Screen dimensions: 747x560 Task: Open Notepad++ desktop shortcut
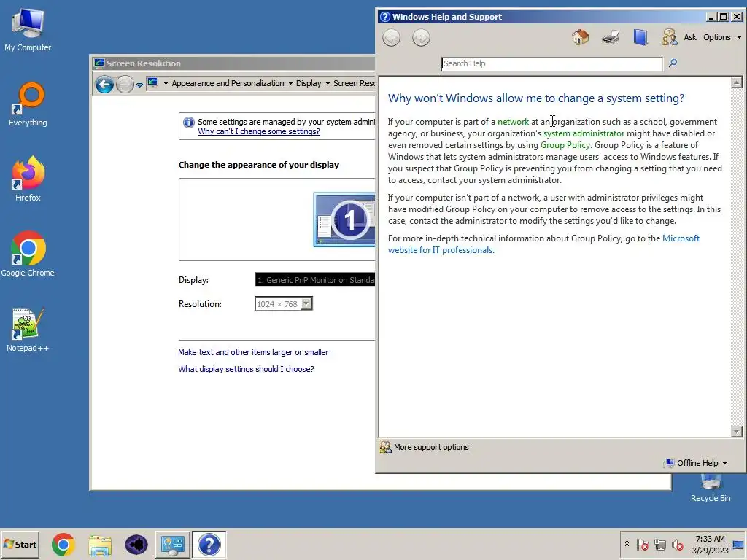28,330
